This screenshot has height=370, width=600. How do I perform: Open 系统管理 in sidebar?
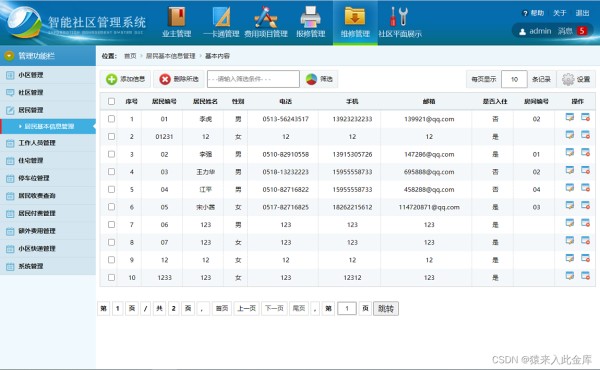coord(48,266)
